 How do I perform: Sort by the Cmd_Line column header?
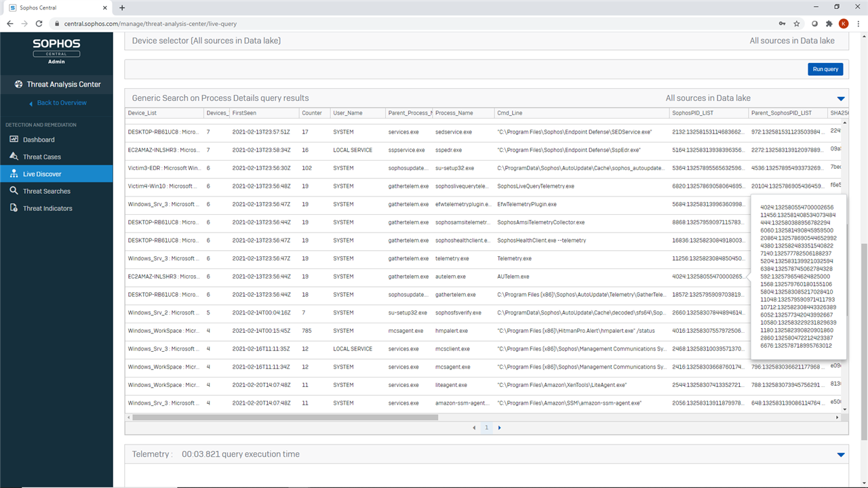coord(581,113)
